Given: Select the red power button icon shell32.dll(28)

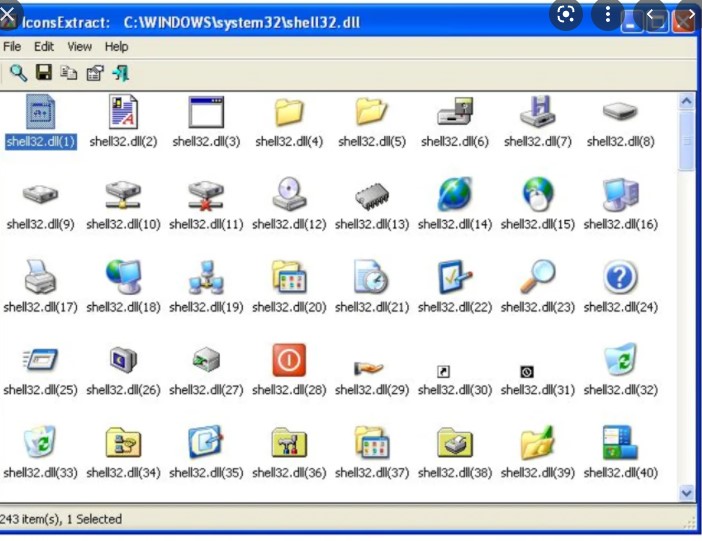Looking at the screenshot, I should (289, 360).
